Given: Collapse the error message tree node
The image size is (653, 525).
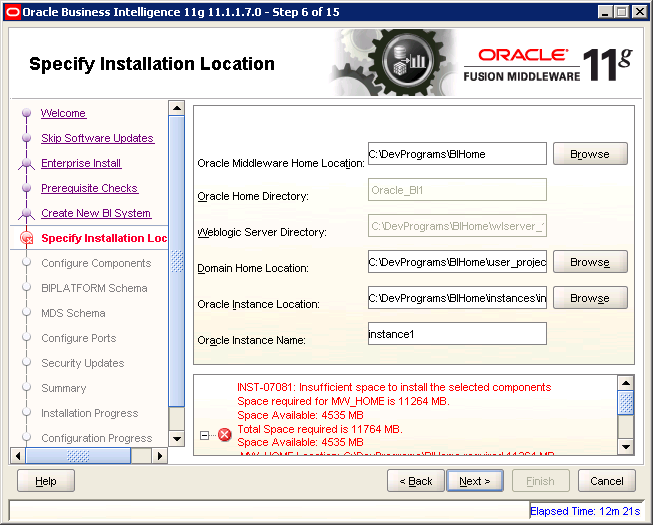Looking at the screenshot, I should point(204,435).
